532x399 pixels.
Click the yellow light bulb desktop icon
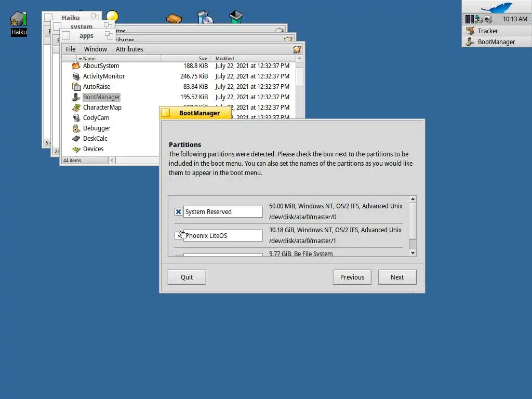point(112,16)
